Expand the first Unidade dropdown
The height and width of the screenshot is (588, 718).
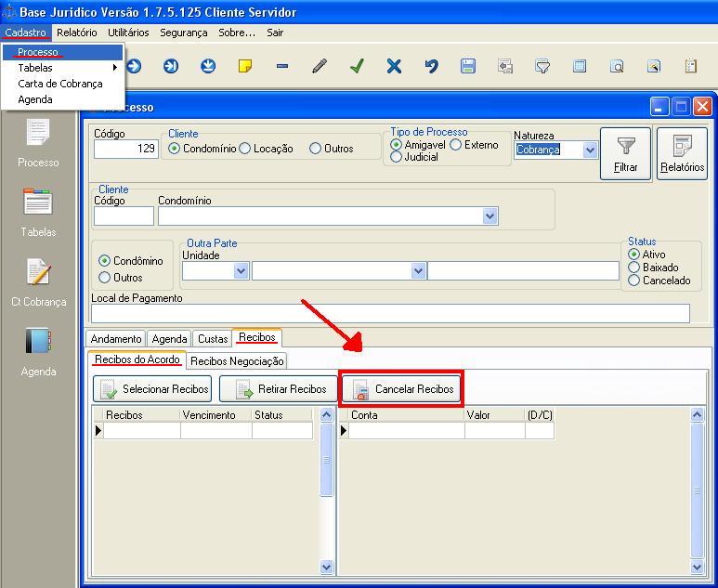[x=241, y=270]
